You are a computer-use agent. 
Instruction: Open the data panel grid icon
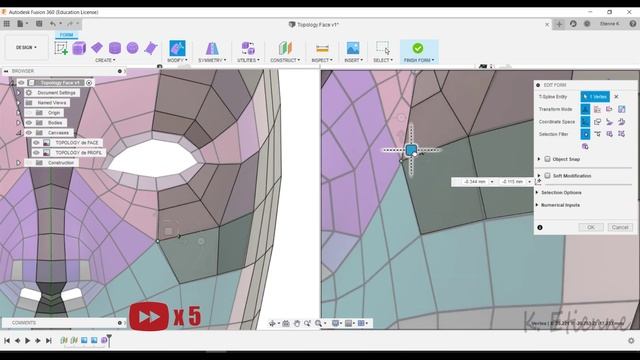pos(7,24)
